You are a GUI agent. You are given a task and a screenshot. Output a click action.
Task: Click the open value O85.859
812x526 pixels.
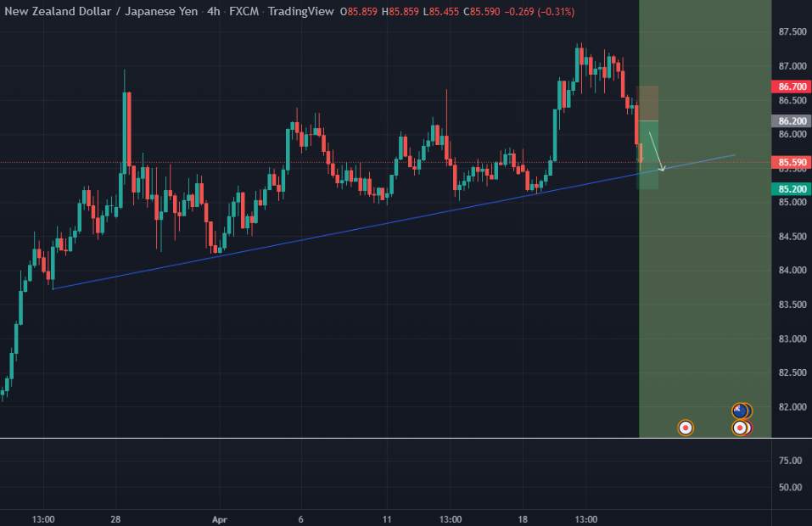pyautogui.click(x=359, y=11)
